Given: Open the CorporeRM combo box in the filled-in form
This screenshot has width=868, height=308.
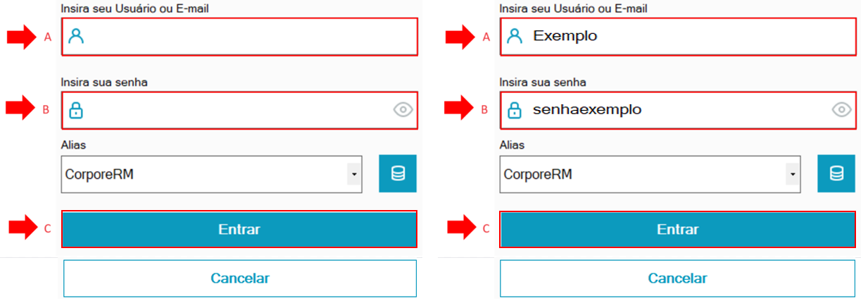Looking at the screenshot, I should coord(642,174).
